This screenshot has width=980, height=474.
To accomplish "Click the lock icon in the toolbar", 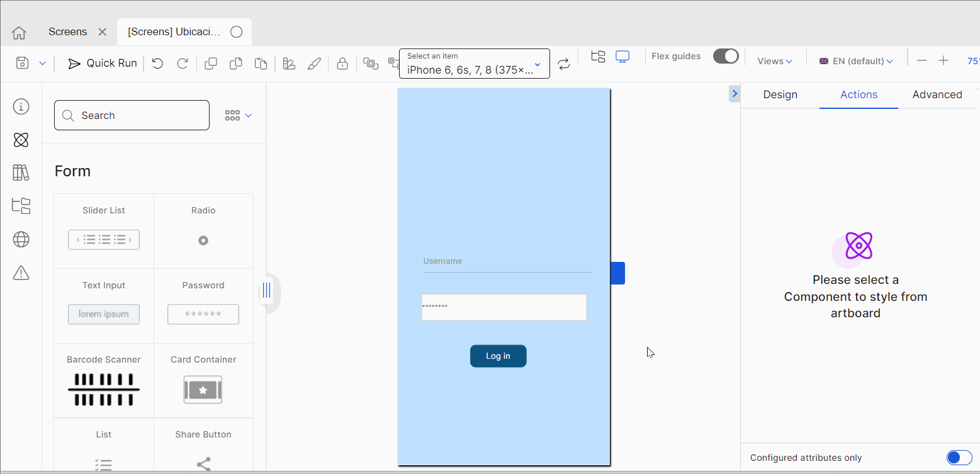I will [342, 63].
